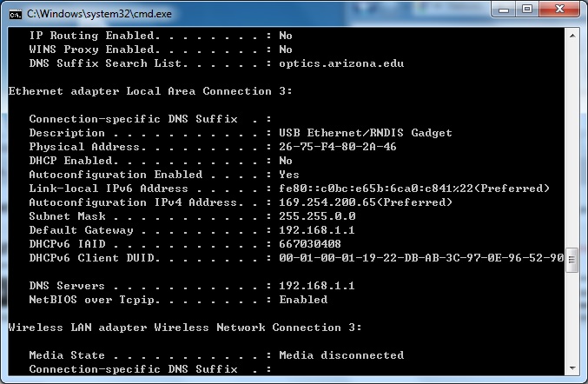Click the optics.arizona.edu DNS suffix text

pos(341,63)
